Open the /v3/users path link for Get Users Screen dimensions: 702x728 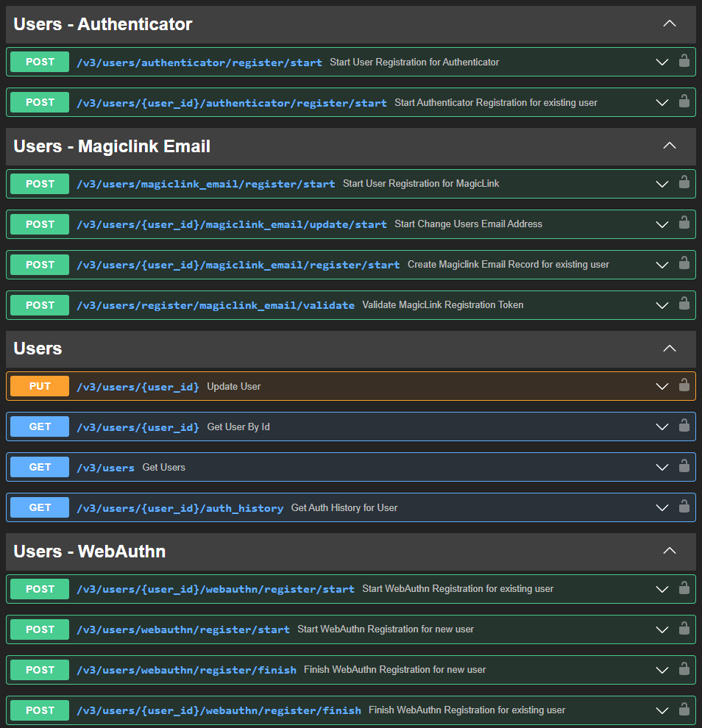pos(105,468)
